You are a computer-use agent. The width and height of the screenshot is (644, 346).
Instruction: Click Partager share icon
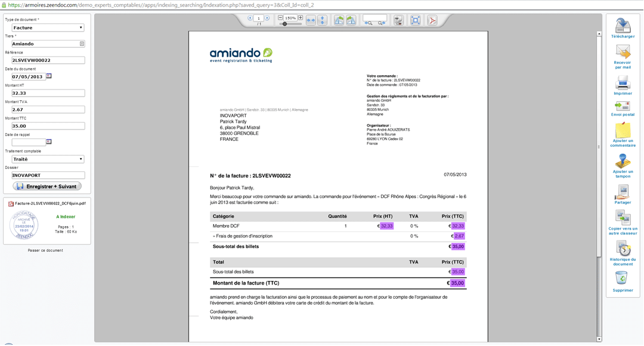(623, 192)
